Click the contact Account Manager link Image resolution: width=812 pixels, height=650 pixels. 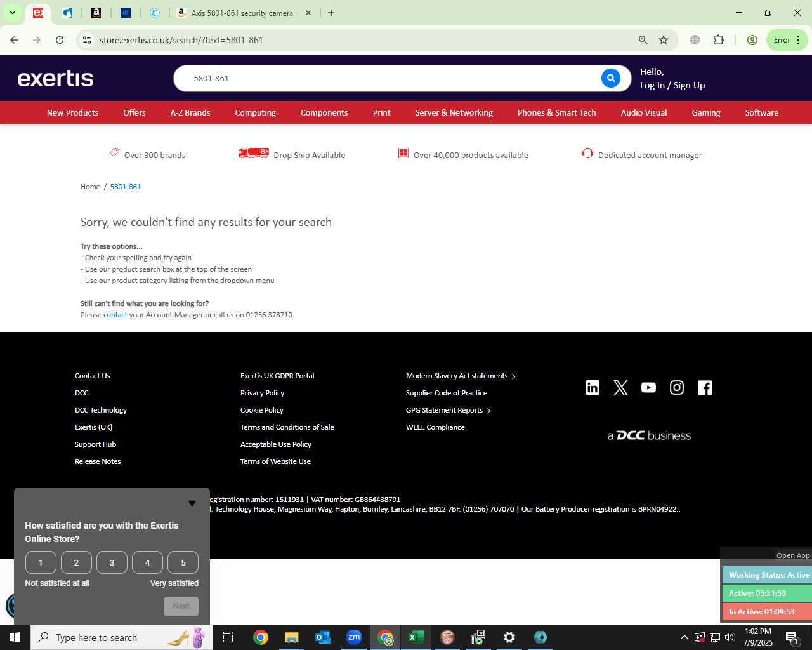point(115,315)
